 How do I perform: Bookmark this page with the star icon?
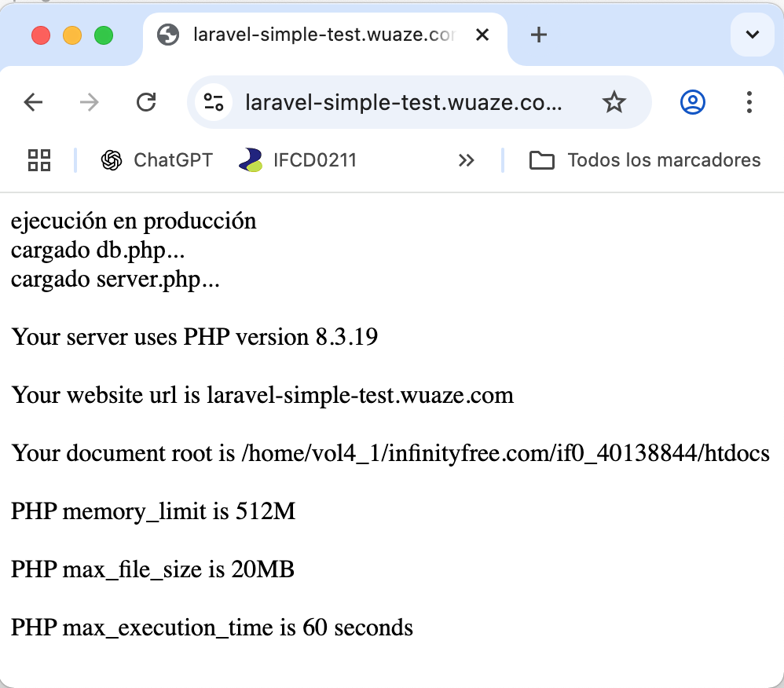click(x=614, y=102)
